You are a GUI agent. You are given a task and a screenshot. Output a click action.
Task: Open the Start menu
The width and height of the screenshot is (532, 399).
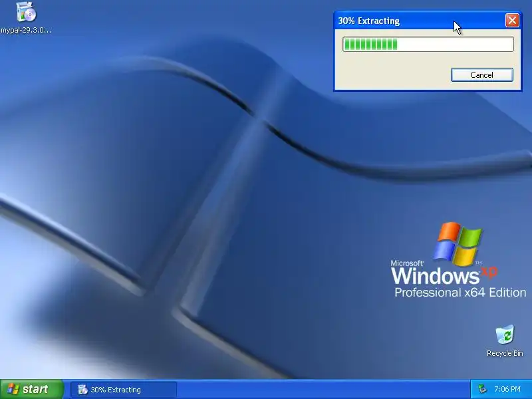32,389
